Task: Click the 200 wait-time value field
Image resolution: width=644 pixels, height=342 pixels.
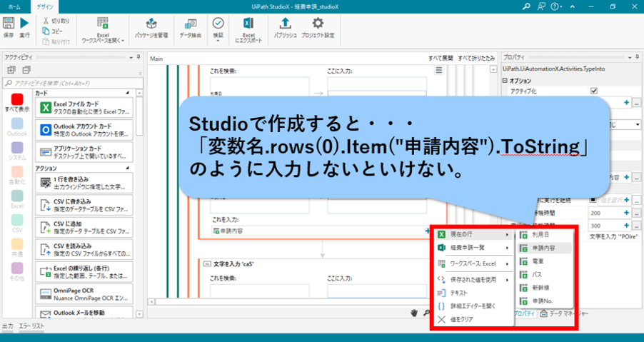Action: 605,213
